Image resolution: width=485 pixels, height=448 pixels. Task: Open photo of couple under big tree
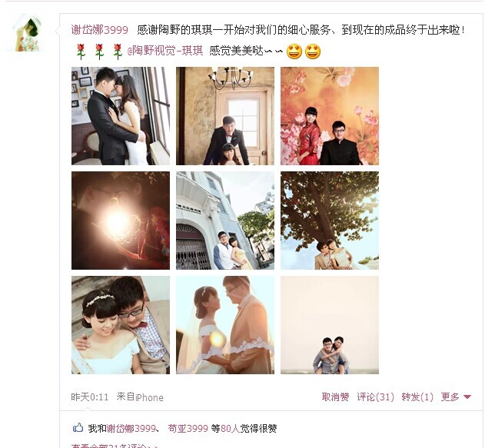click(330, 221)
